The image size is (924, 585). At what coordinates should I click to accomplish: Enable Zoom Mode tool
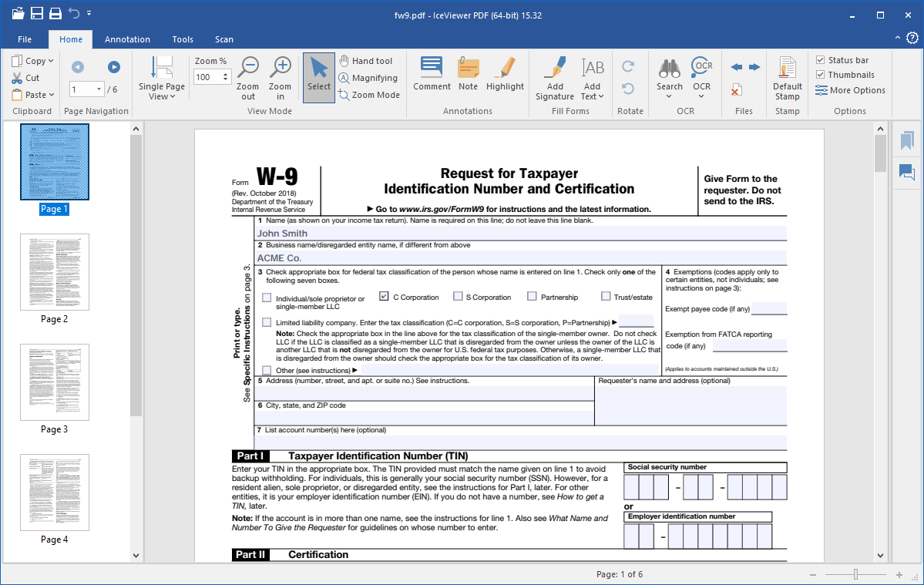coord(369,95)
